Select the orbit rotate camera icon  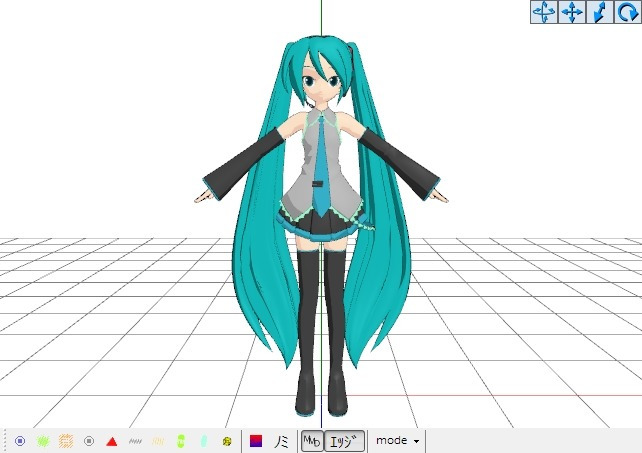(544, 12)
